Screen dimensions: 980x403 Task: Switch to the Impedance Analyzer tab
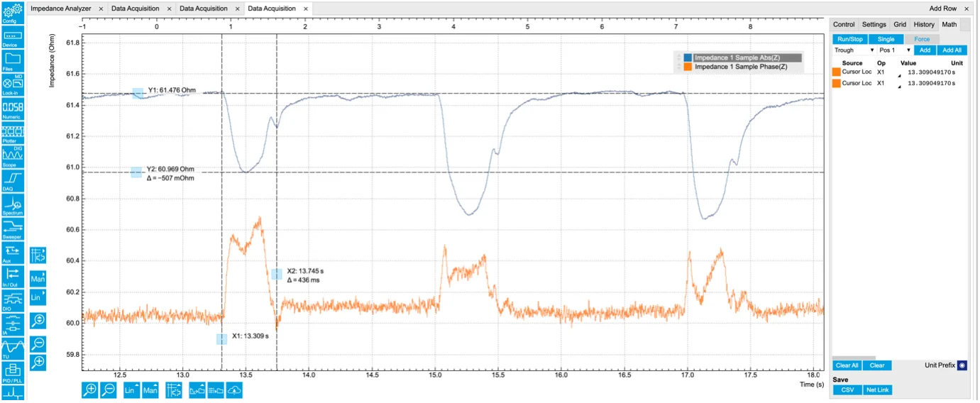61,9
